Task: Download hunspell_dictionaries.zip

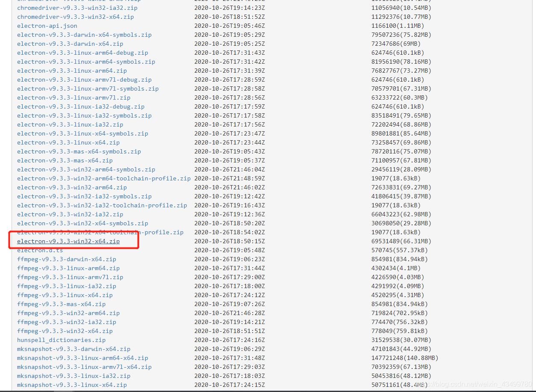Action: click(62, 340)
